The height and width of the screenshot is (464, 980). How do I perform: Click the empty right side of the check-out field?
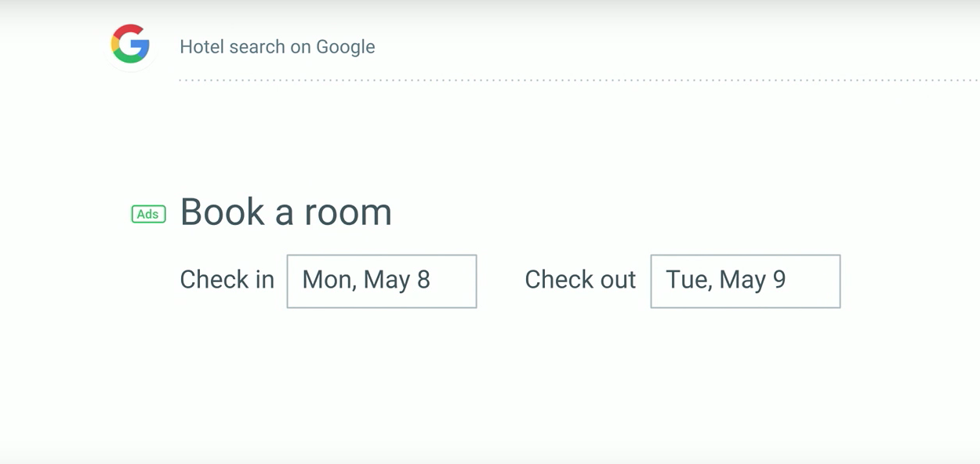[815, 281]
